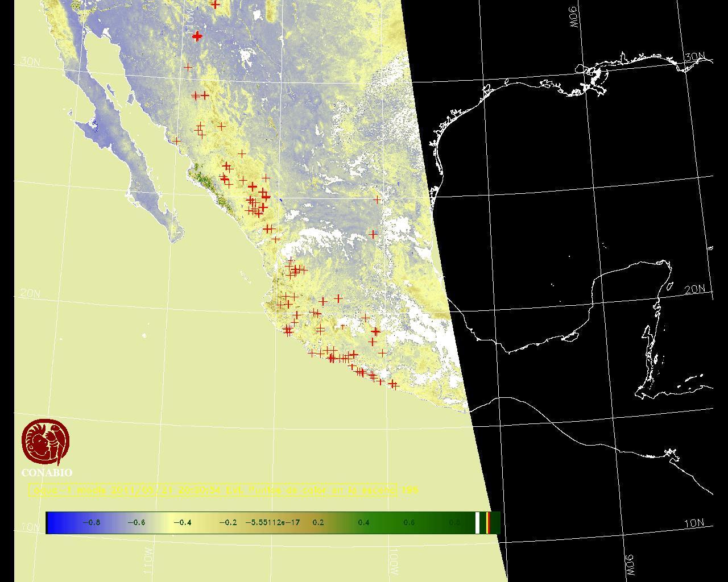Pick the pure blue end of the colorbar
728x582 pixels.
click(x=52, y=522)
